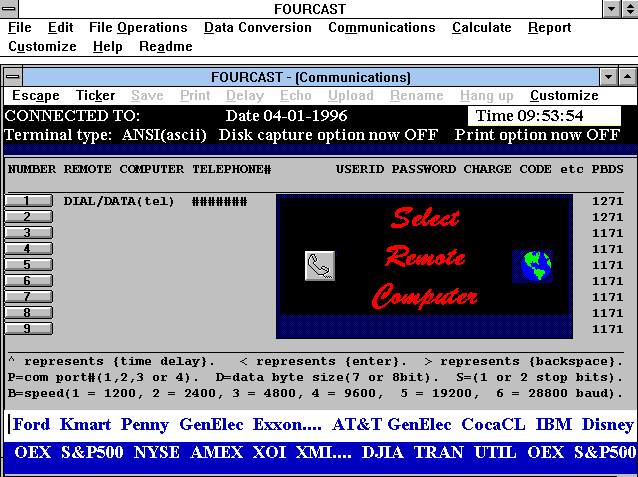The width and height of the screenshot is (638, 477).
Task: Open the Edit menu
Action: 60,27
